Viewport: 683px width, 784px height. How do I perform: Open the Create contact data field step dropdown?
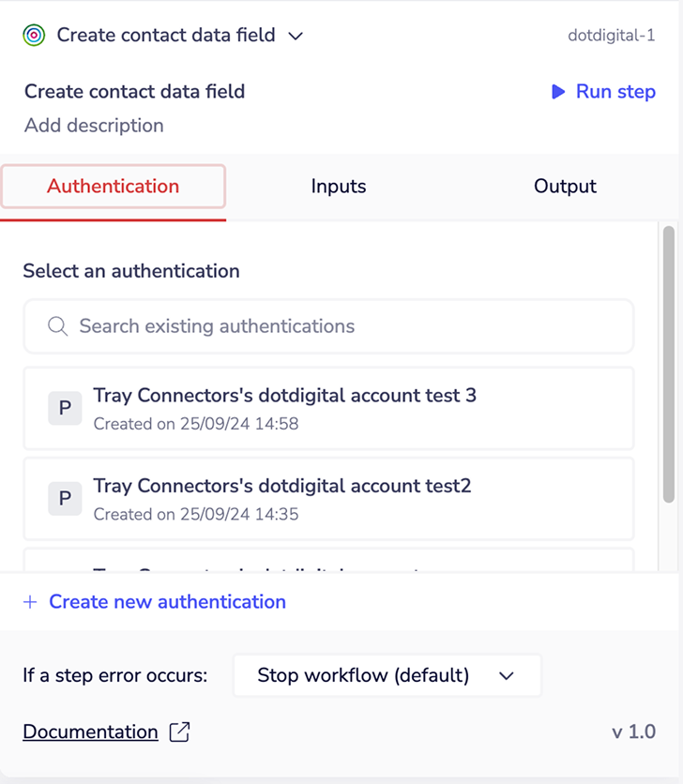[x=296, y=35]
